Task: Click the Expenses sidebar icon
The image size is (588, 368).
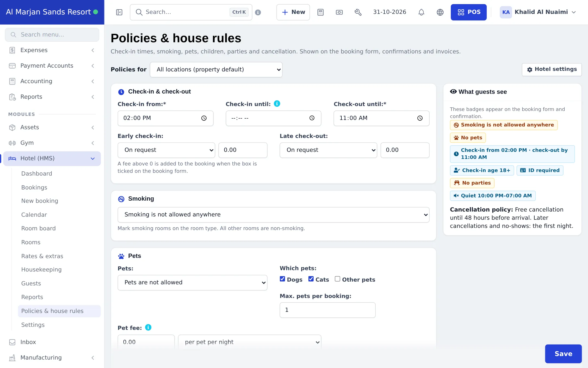Action: (12, 50)
